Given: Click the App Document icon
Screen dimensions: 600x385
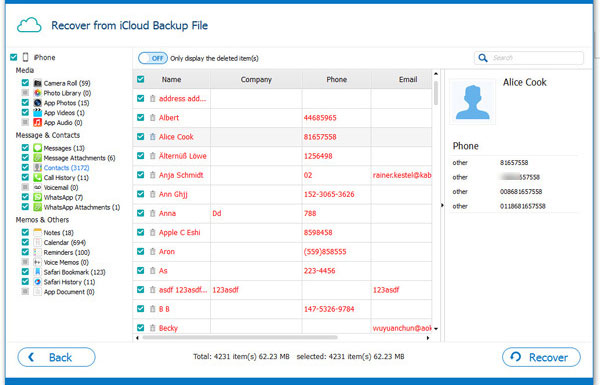Looking at the screenshot, I should point(38,292).
